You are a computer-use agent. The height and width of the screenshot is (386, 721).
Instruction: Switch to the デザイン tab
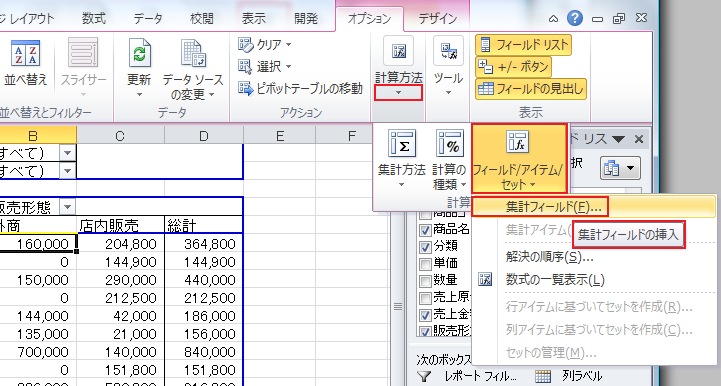click(437, 19)
